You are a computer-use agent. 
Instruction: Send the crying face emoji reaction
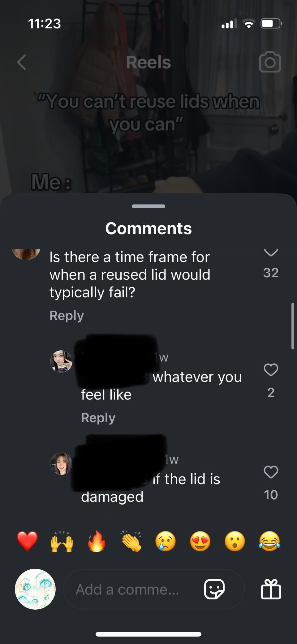pos(166,541)
